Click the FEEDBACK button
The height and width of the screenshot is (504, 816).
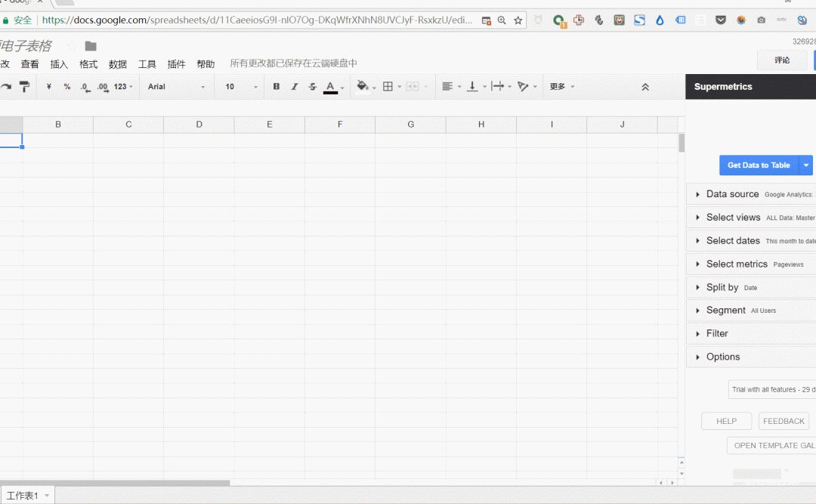coord(784,421)
